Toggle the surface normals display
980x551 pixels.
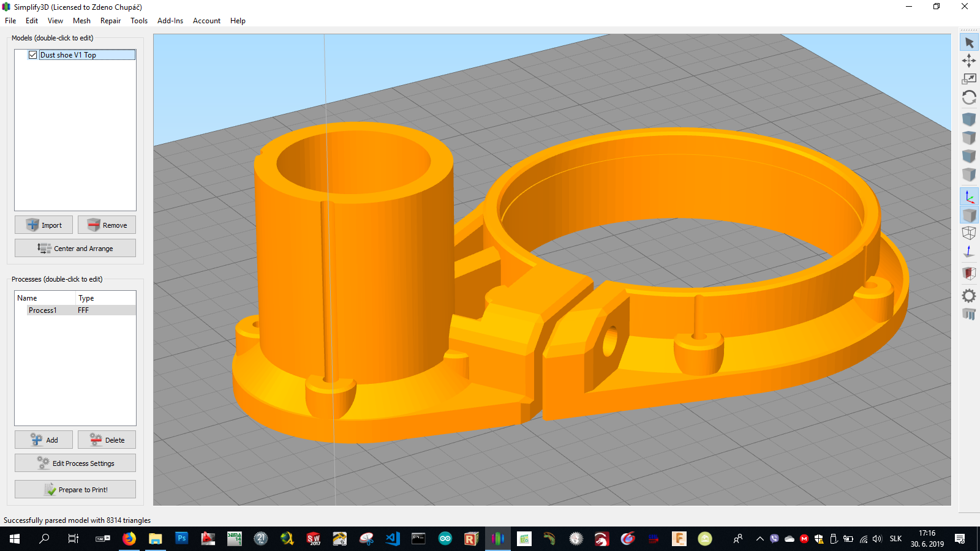pos(969,252)
